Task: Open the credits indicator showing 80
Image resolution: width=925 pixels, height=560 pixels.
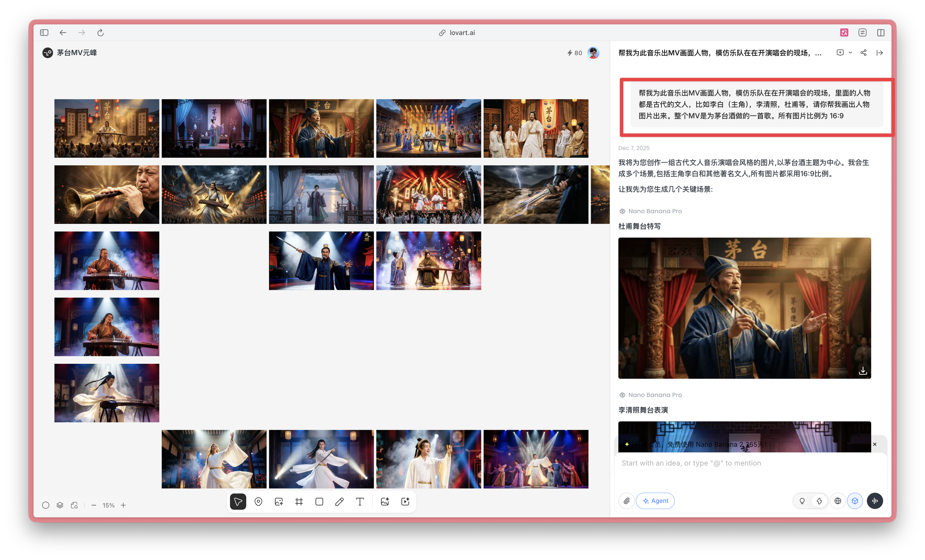Action: [574, 53]
